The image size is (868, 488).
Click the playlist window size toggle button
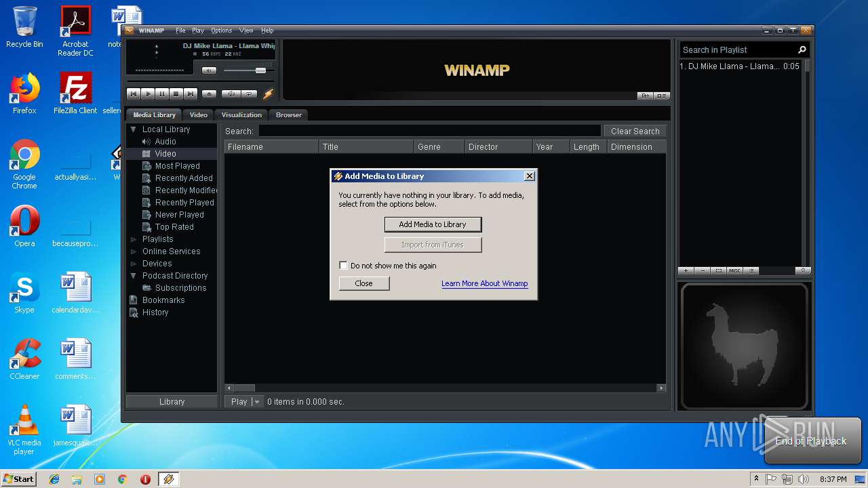[x=803, y=270]
